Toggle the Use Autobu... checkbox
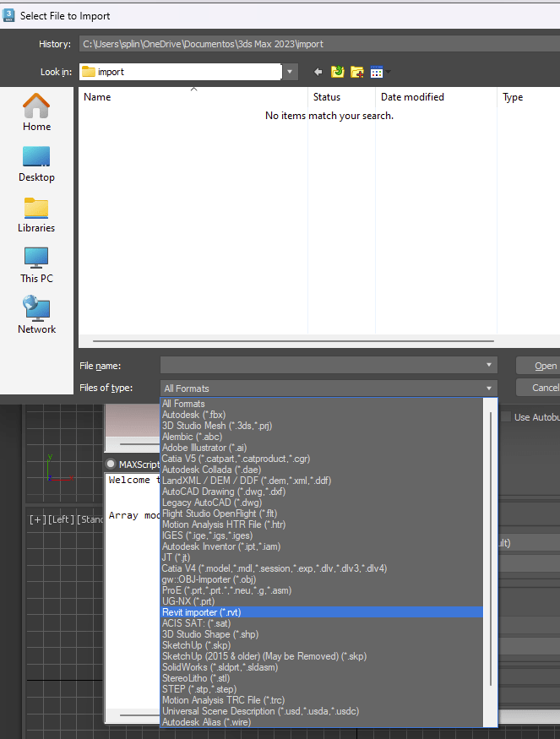 [x=506, y=416]
